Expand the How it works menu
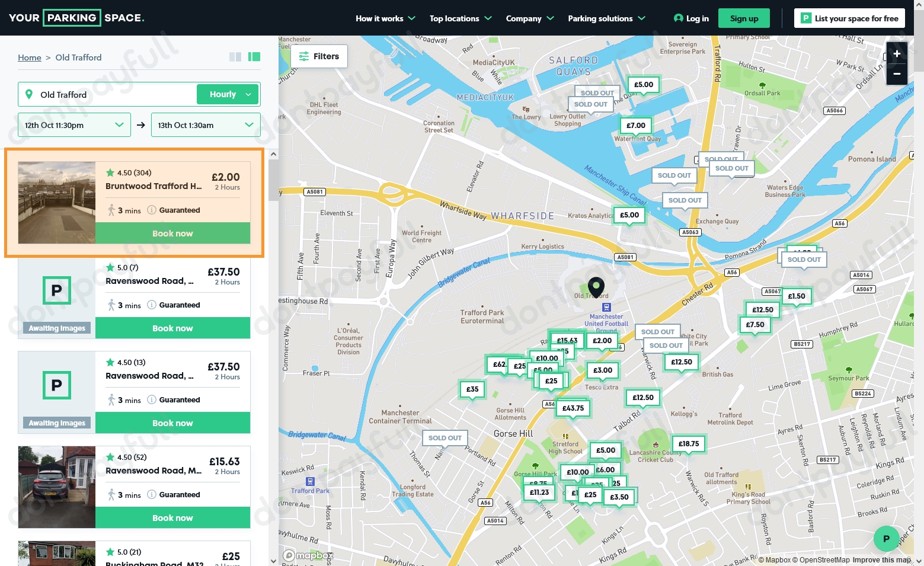Image resolution: width=924 pixels, height=566 pixels. coord(386,18)
